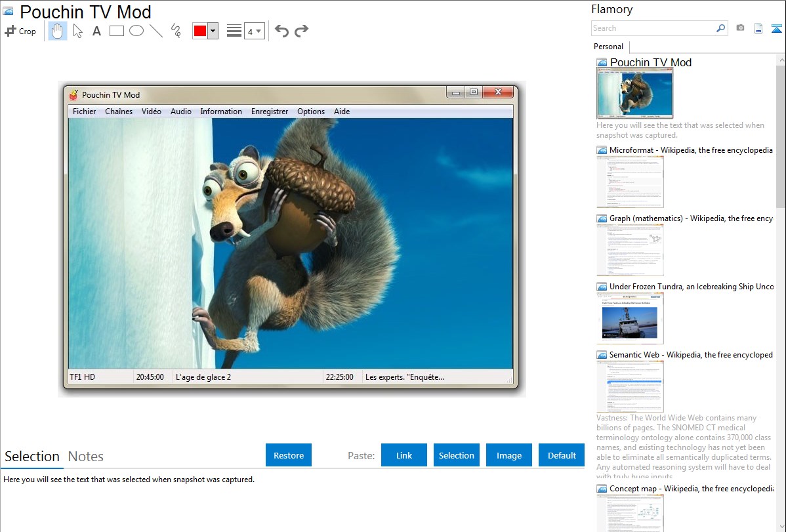Click the Flamory icon beside page title
The width and height of the screenshot is (786, 532).
(x=9, y=12)
